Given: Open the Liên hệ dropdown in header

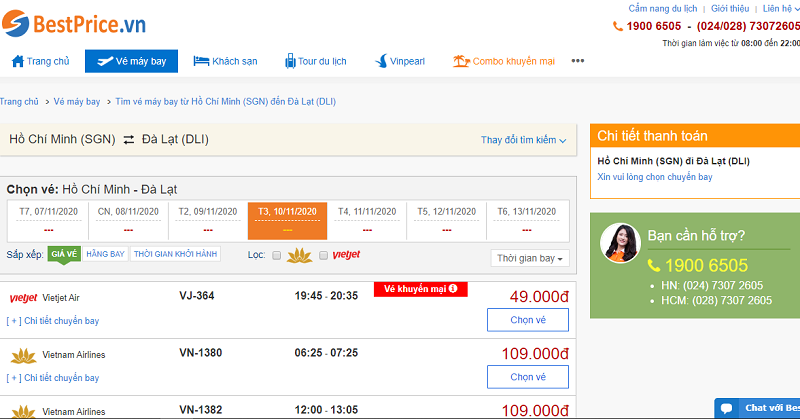Looking at the screenshot, I should pyautogui.click(x=780, y=9).
